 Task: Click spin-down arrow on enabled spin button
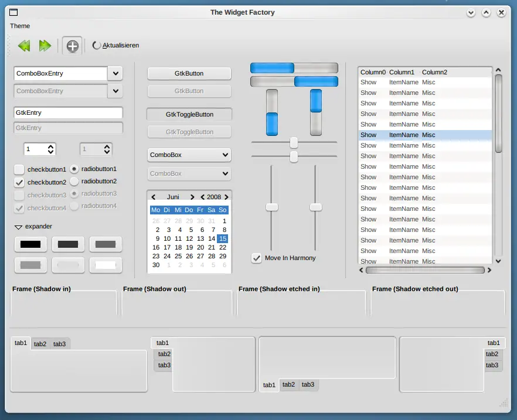[50, 152]
